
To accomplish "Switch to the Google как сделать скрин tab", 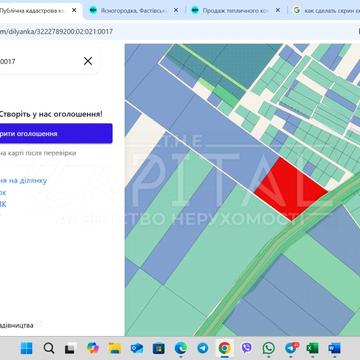I will pyautogui.click(x=324, y=10).
